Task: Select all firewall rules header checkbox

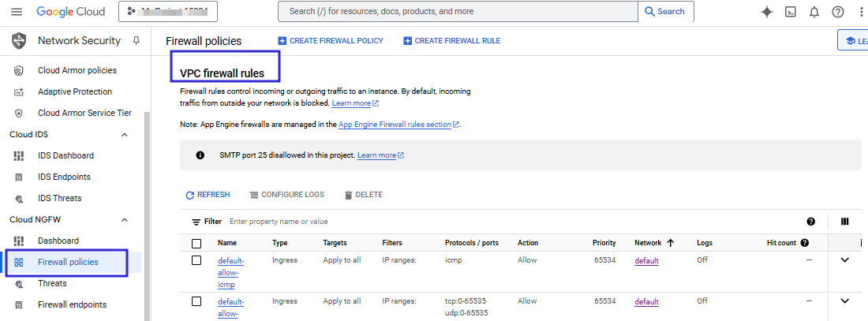Action: point(196,244)
